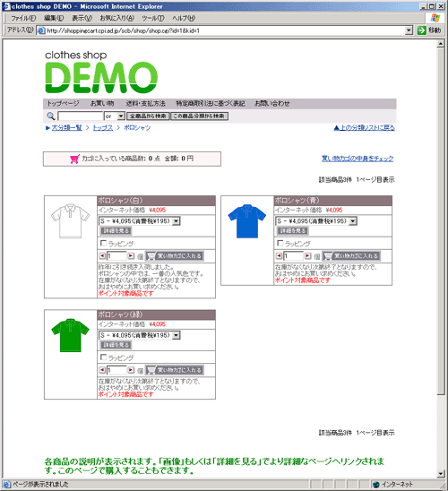Click into the product search text field
448x491 pixels.
click(81, 116)
